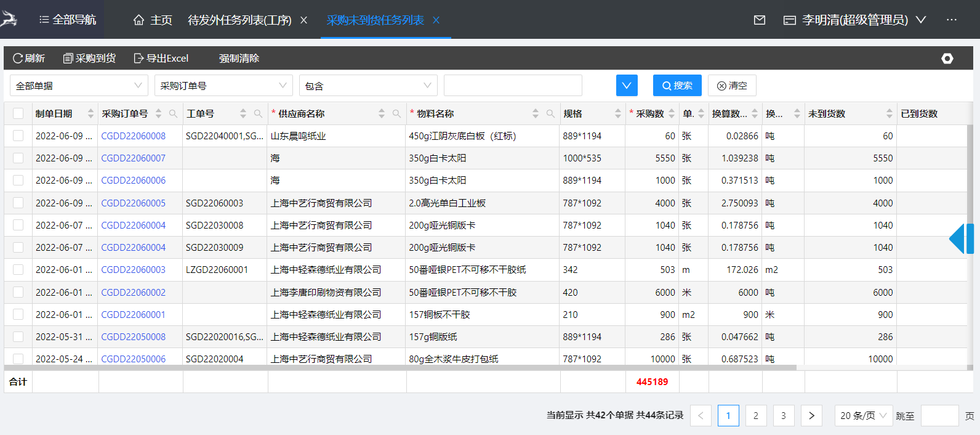Check the row for CGDD22060008

[x=18, y=136]
